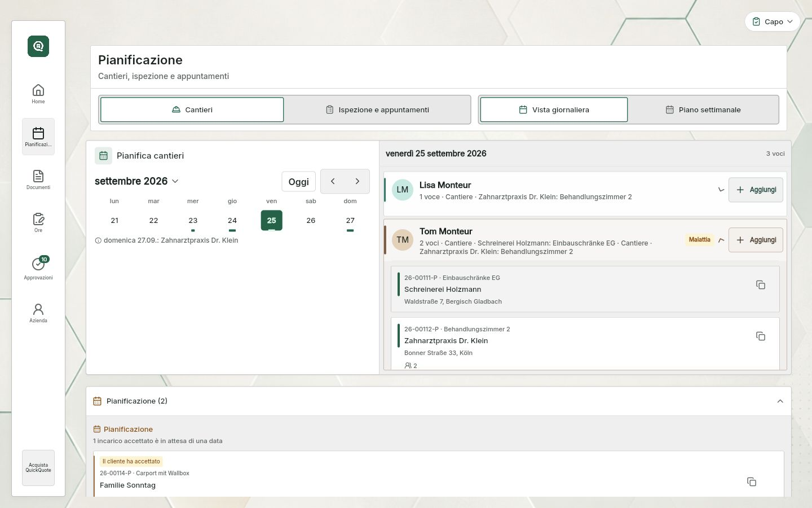Collapse the Pianificazione (2) section

(x=780, y=401)
